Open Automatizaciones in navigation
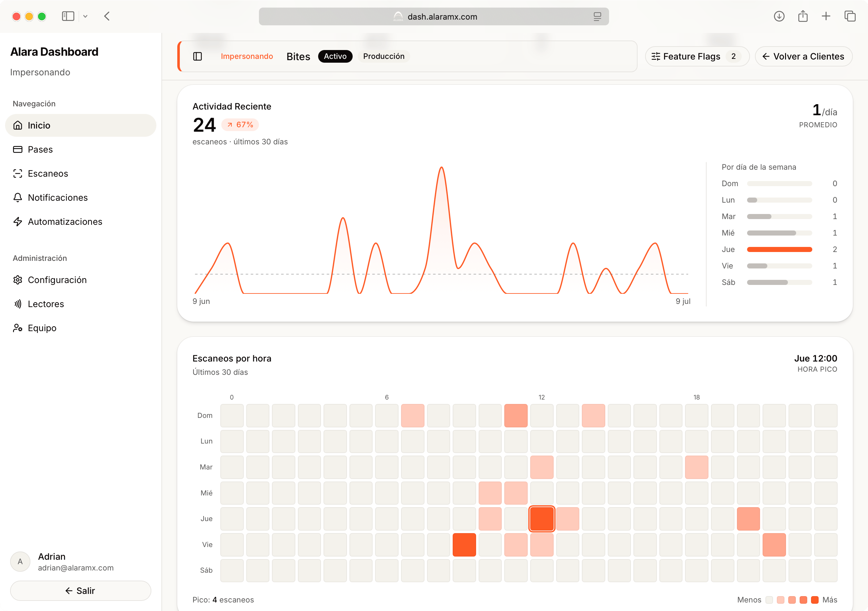The width and height of the screenshot is (868, 611). (x=80, y=222)
